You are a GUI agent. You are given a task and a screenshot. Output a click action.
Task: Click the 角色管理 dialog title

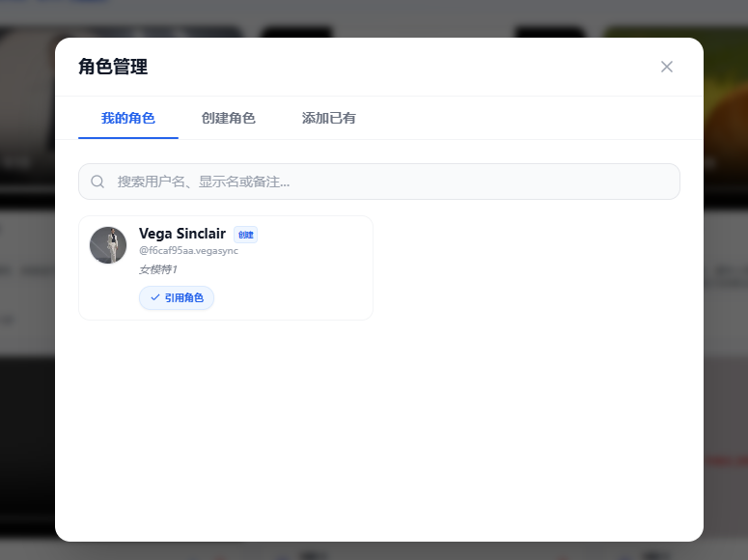tap(113, 67)
